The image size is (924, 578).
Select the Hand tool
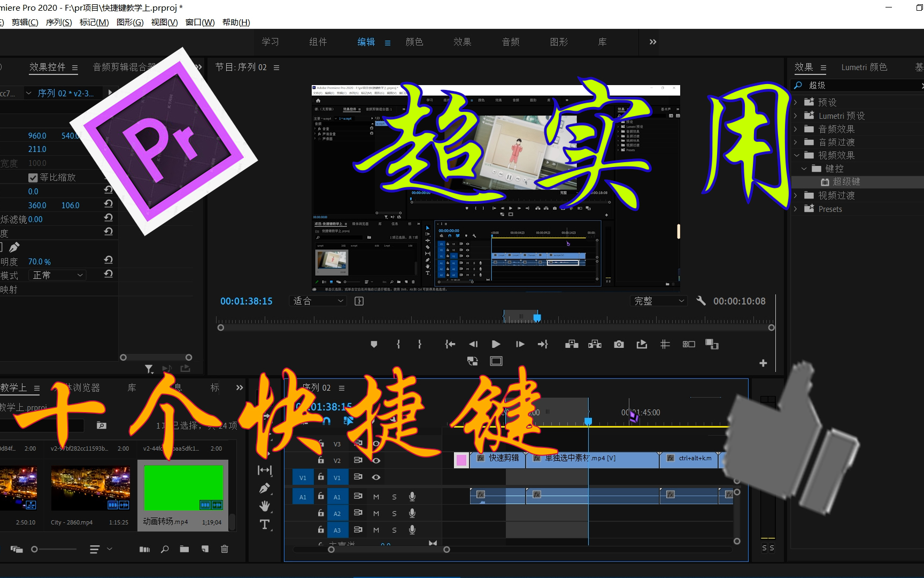click(265, 506)
